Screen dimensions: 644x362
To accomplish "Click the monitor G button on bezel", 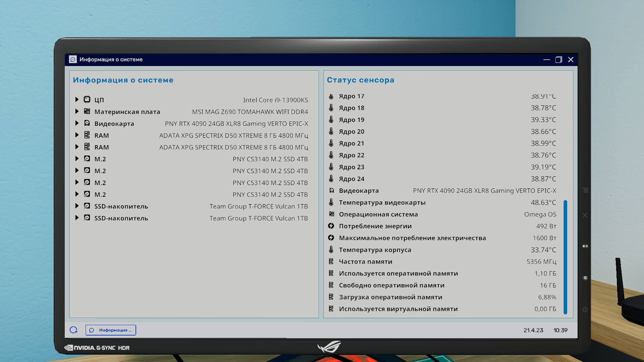I will [585, 278].
